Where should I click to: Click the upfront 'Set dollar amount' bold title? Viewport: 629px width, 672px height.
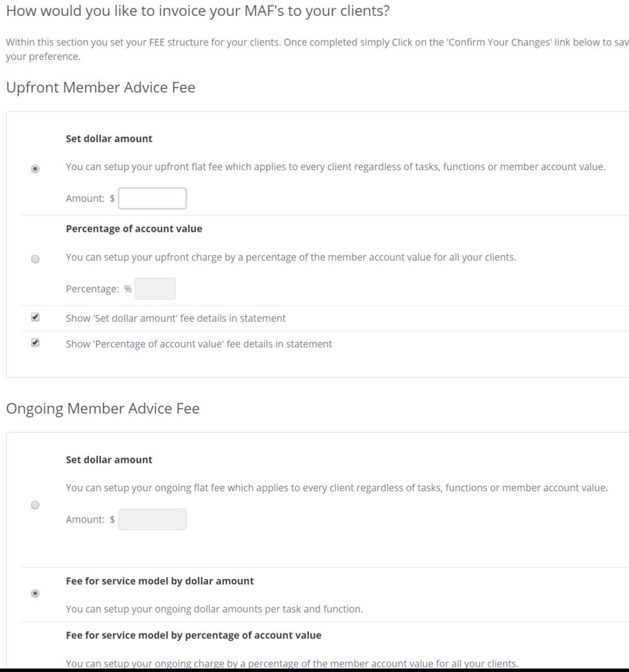click(109, 139)
